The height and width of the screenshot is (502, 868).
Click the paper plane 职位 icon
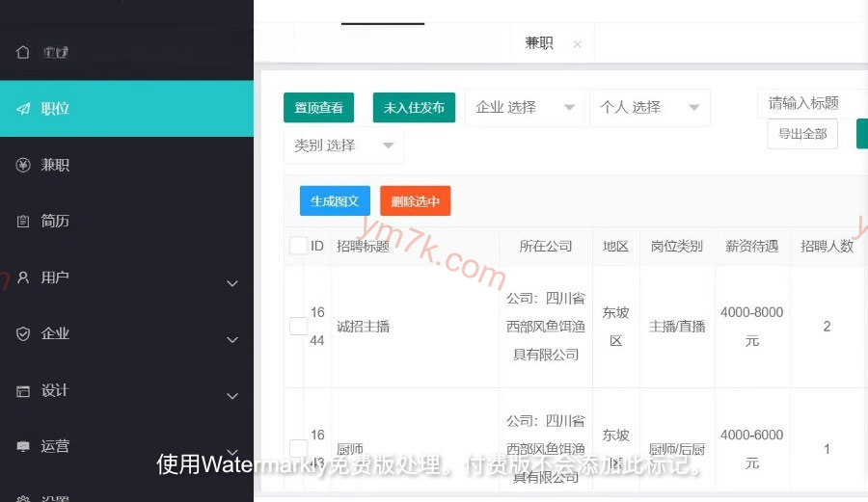point(23,109)
